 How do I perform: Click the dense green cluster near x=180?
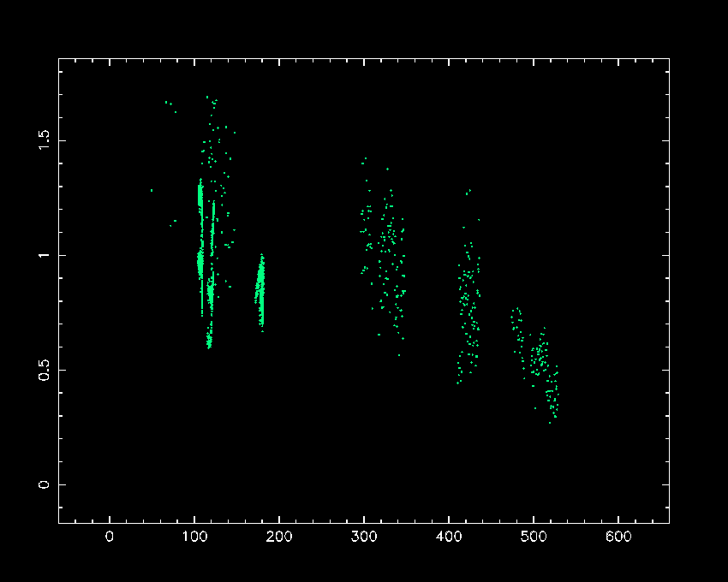pyautogui.click(x=260, y=292)
